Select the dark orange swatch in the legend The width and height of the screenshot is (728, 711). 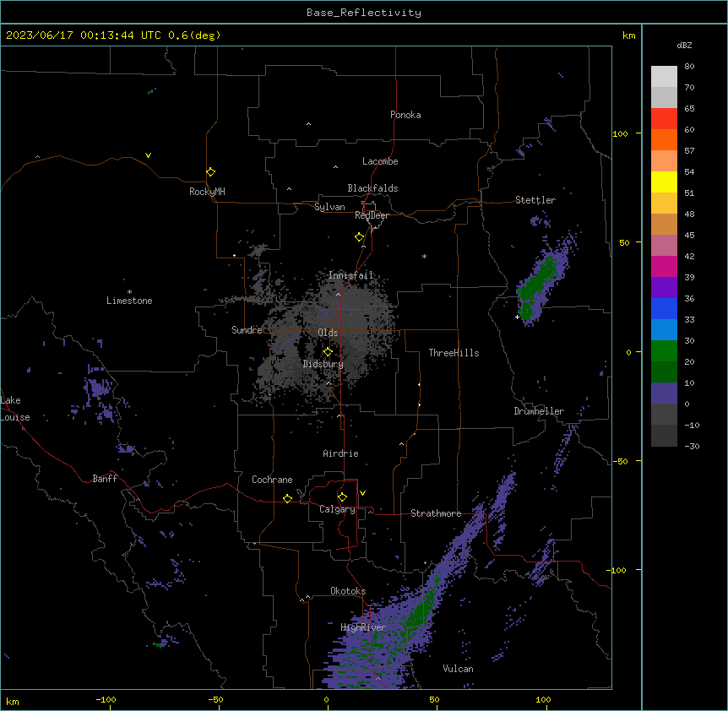(664, 139)
